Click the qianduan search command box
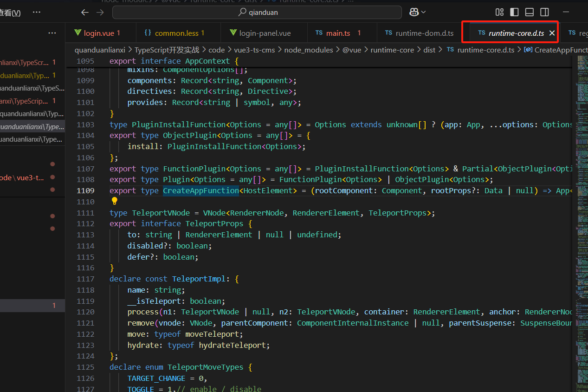This screenshot has width=588, height=392. (257, 13)
